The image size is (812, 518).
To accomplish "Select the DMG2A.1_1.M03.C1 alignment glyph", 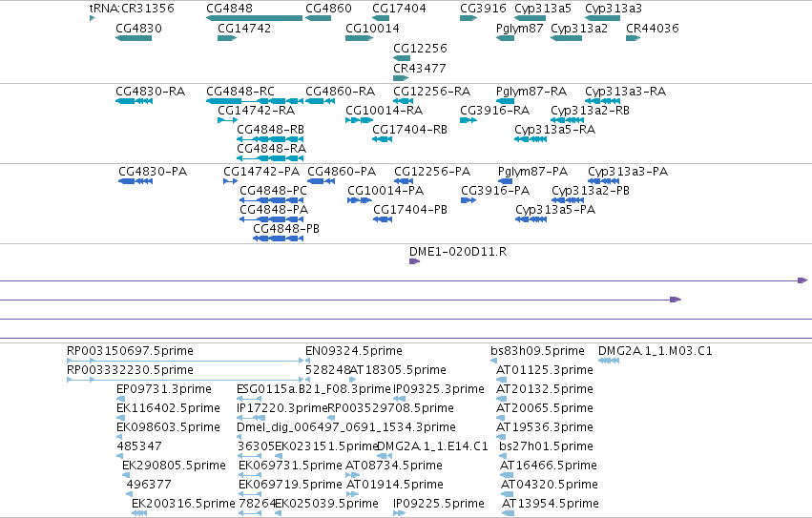I will 609,361.
